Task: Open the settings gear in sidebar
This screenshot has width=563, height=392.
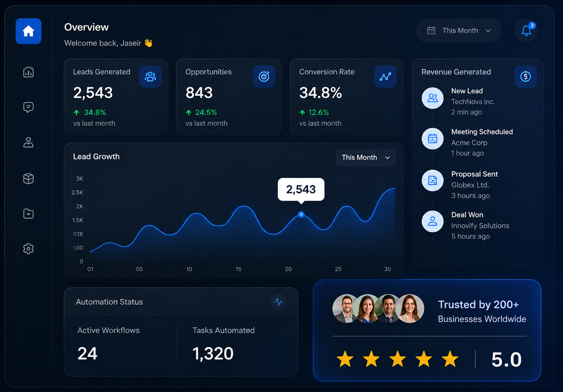Action: [x=28, y=249]
